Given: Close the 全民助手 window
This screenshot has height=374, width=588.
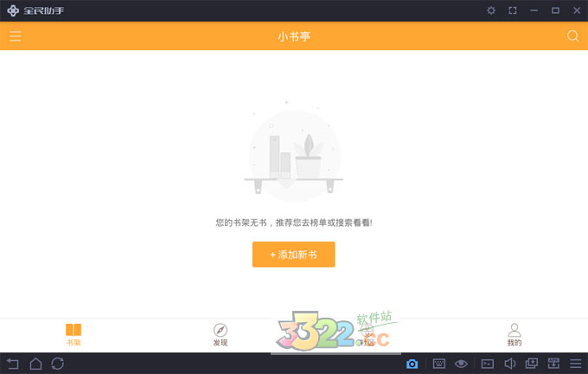Looking at the screenshot, I should tap(577, 10).
